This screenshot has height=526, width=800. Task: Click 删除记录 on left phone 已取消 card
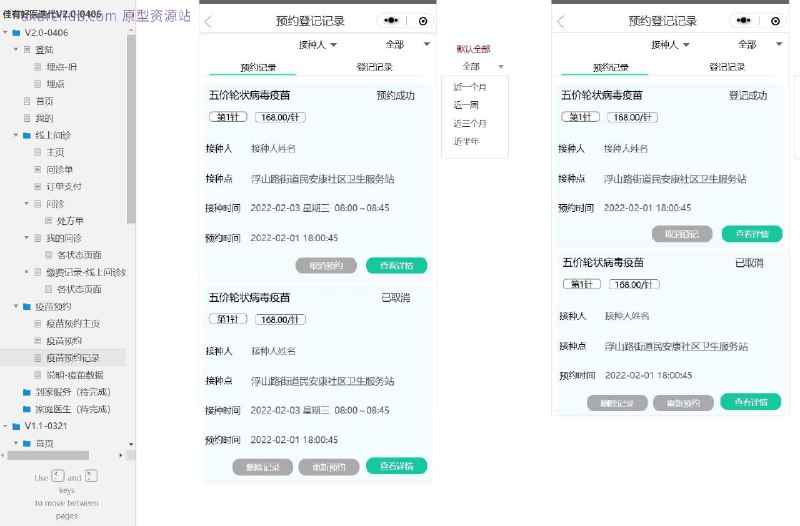[263, 467]
